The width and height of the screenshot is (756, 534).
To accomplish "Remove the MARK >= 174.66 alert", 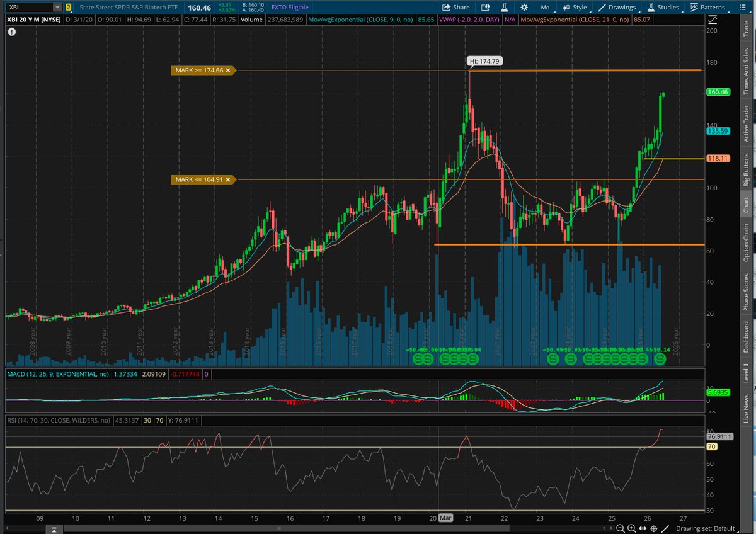I will [x=228, y=71].
